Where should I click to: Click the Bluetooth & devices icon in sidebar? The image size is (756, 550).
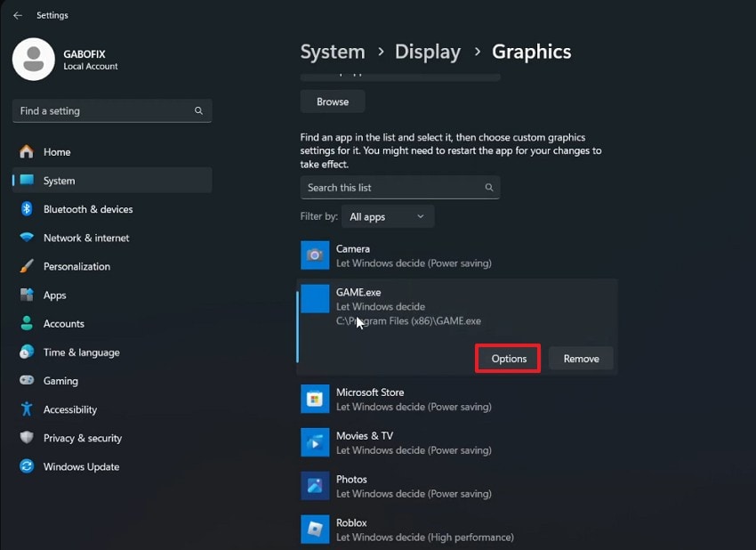coord(25,209)
